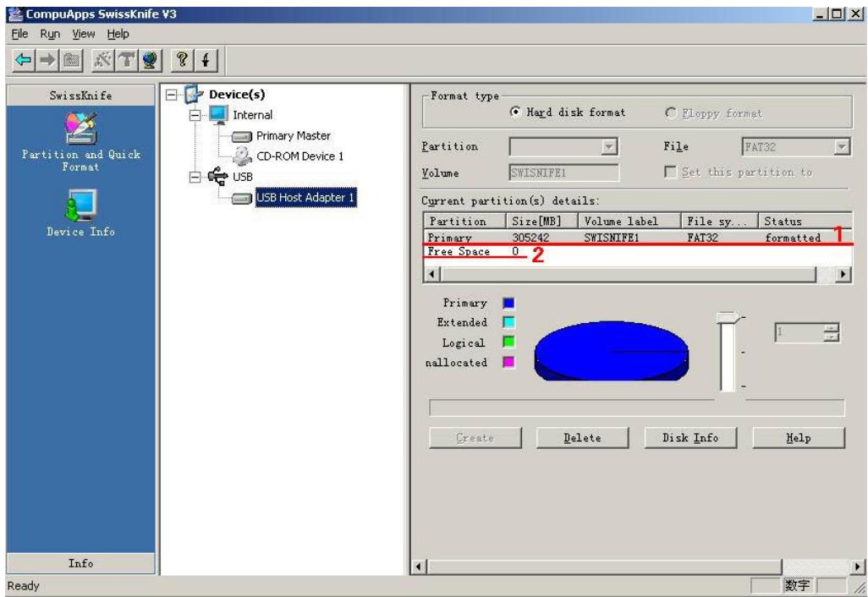Screen dimensions: 868x597
Task: Click the FAT32 cell in partition list
Action: 702,238
